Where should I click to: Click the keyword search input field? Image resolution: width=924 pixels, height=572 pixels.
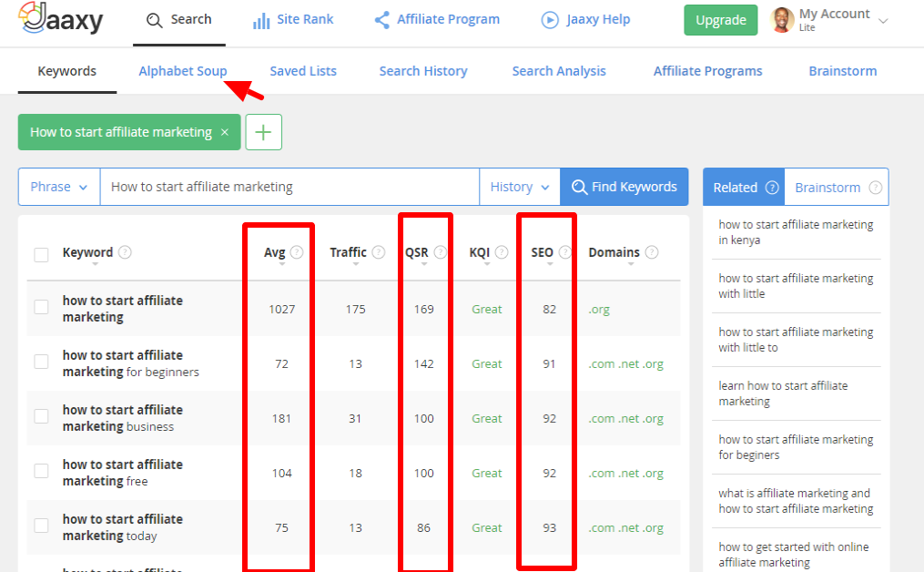point(289,187)
